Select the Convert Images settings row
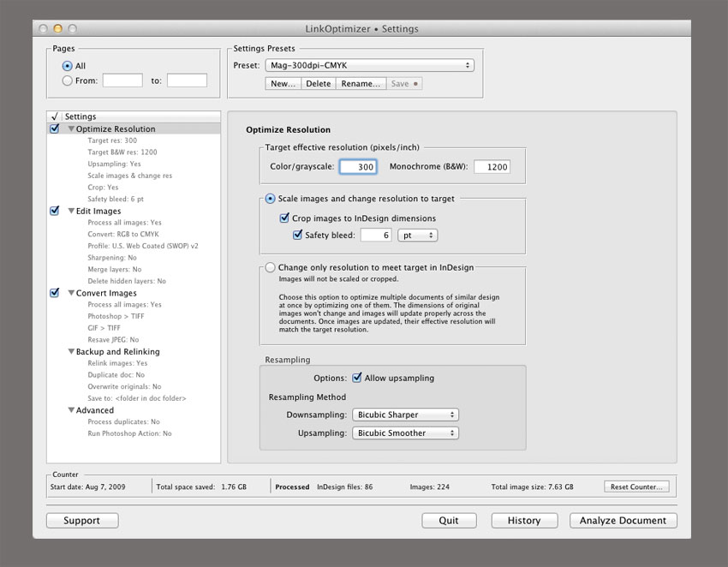 tap(134, 293)
